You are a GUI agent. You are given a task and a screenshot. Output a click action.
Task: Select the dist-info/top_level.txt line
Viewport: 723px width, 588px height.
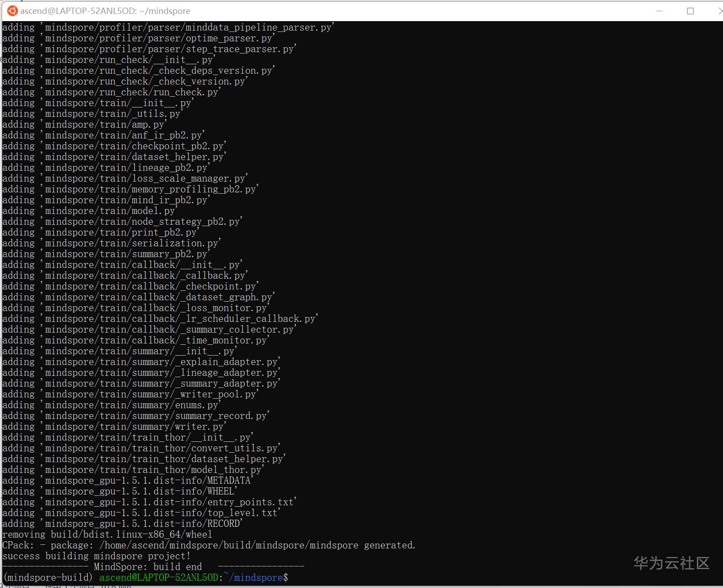[x=141, y=513]
